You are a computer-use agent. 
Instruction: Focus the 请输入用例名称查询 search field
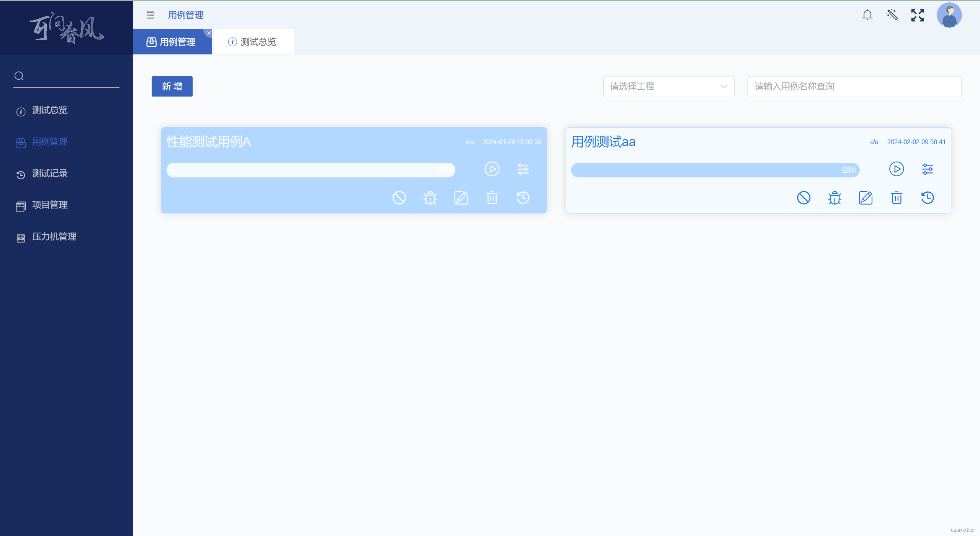[854, 87]
